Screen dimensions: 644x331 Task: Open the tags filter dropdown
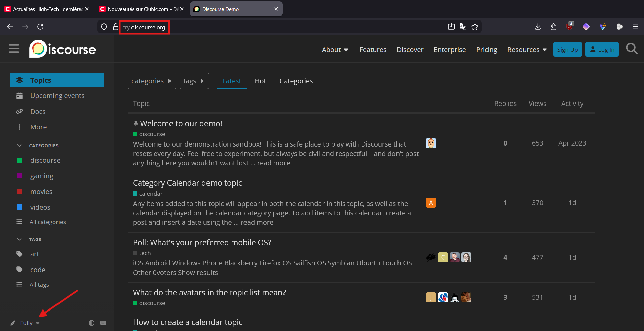[x=194, y=81]
